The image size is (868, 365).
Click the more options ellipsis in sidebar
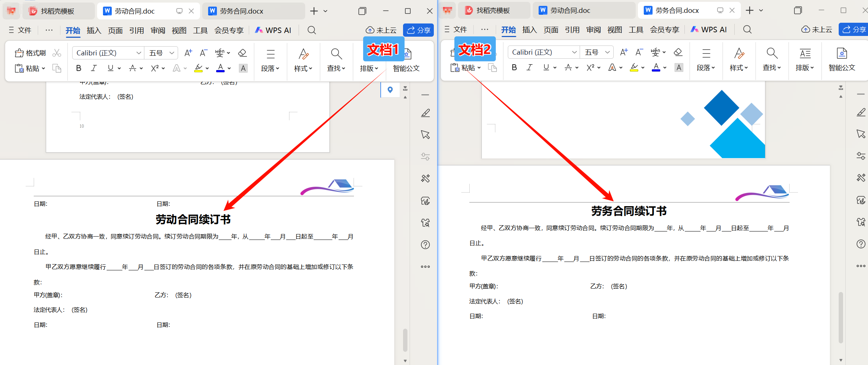pyautogui.click(x=425, y=267)
